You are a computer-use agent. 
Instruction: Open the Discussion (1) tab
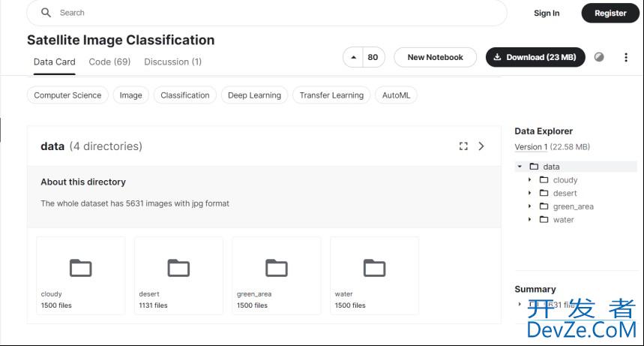click(172, 62)
